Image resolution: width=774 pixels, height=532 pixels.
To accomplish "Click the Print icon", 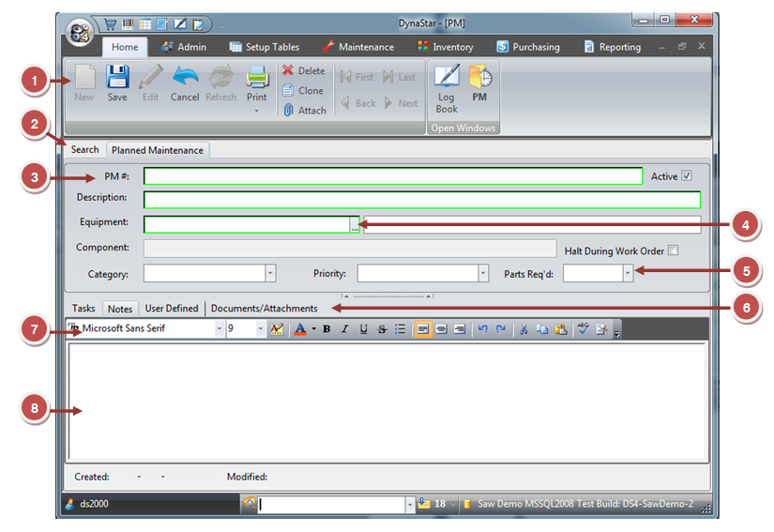I will [257, 82].
